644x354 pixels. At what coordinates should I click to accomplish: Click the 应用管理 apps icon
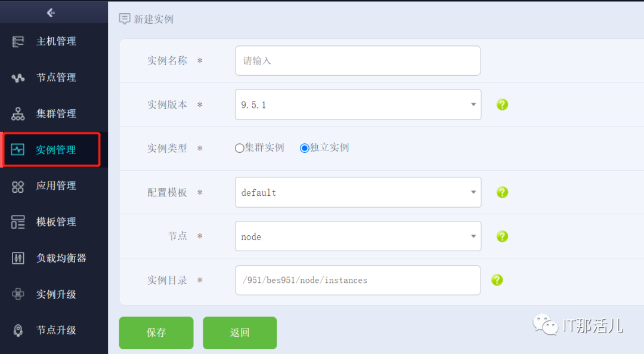click(x=18, y=186)
